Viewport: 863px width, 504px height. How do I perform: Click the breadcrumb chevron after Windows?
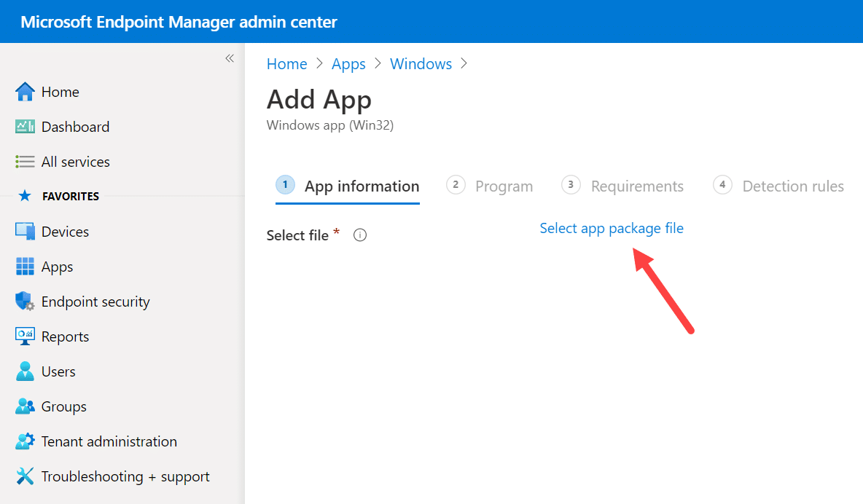click(x=464, y=64)
